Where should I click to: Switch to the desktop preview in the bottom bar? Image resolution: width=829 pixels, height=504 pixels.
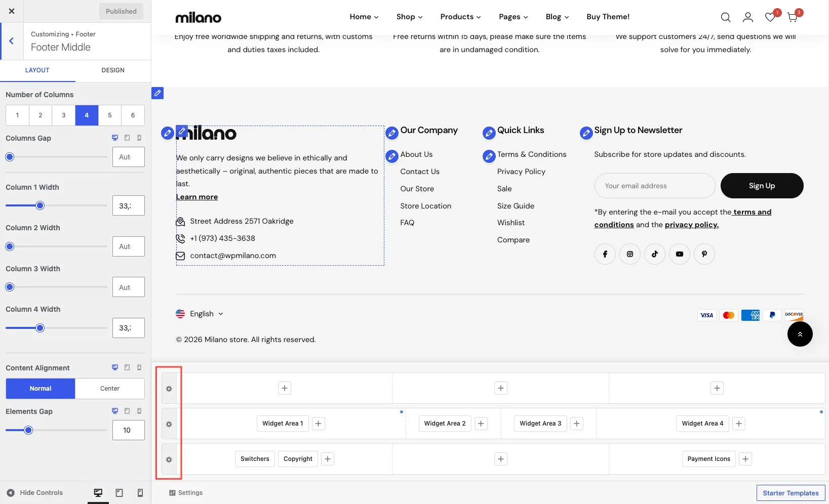coord(98,493)
